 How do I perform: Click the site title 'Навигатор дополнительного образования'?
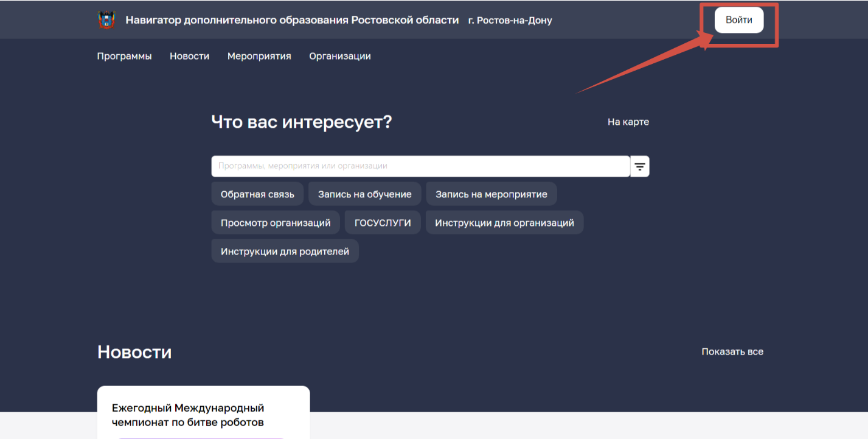(x=292, y=20)
